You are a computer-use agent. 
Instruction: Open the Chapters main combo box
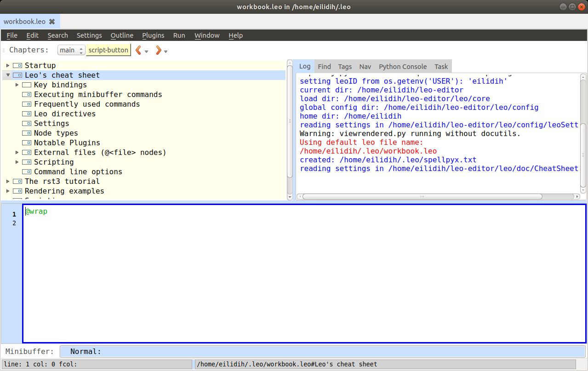pos(71,50)
